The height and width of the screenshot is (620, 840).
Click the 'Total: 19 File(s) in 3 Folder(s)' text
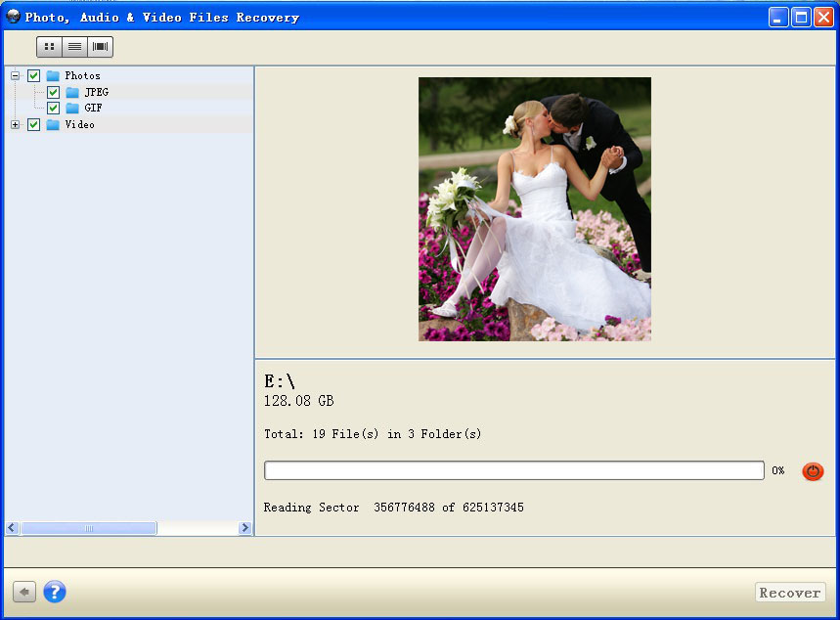click(x=373, y=434)
